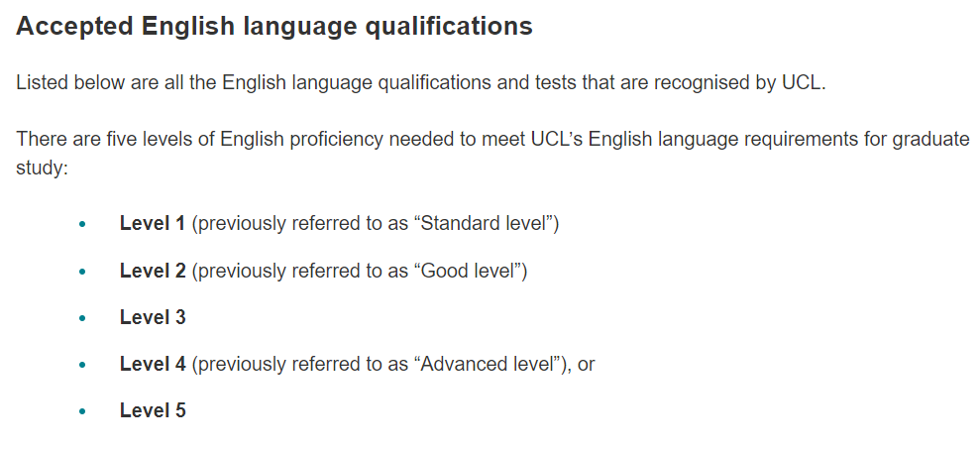The width and height of the screenshot is (980, 450).
Task: Select the bold Level 1 text
Action: point(153,223)
